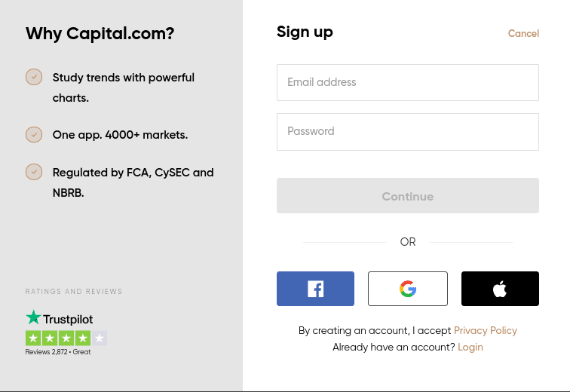
Task: Focus the Email address field
Action: [x=407, y=82]
